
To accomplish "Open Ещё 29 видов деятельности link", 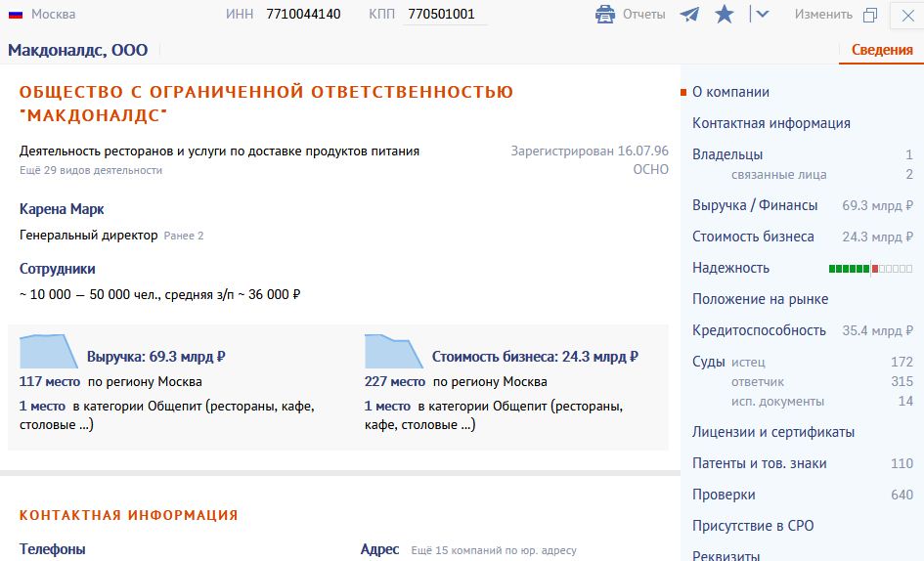I will pyautogui.click(x=91, y=170).
